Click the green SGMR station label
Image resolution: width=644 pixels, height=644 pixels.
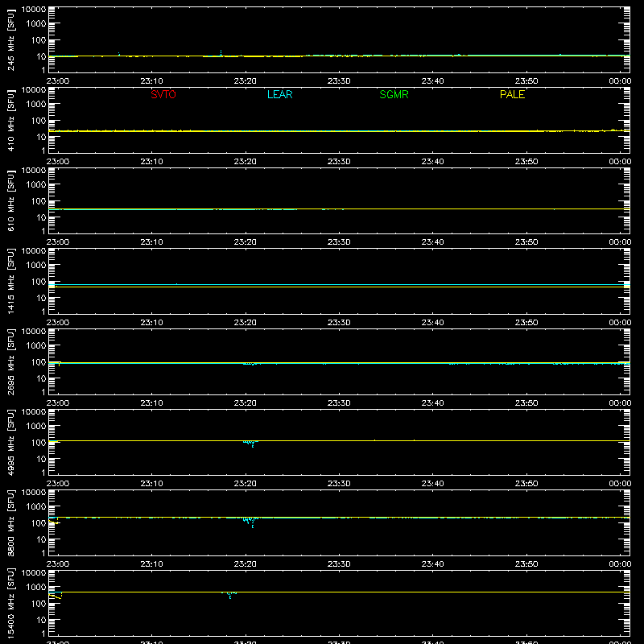click(394, 94)
